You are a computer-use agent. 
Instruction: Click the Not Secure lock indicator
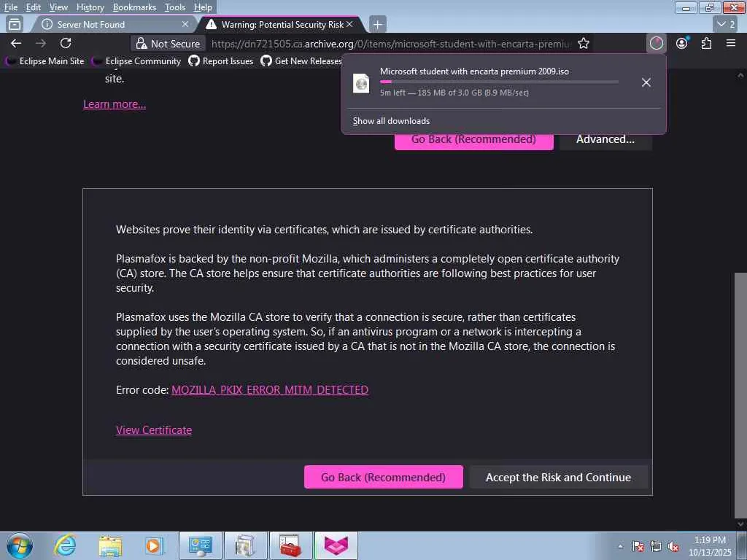(169, 43)
